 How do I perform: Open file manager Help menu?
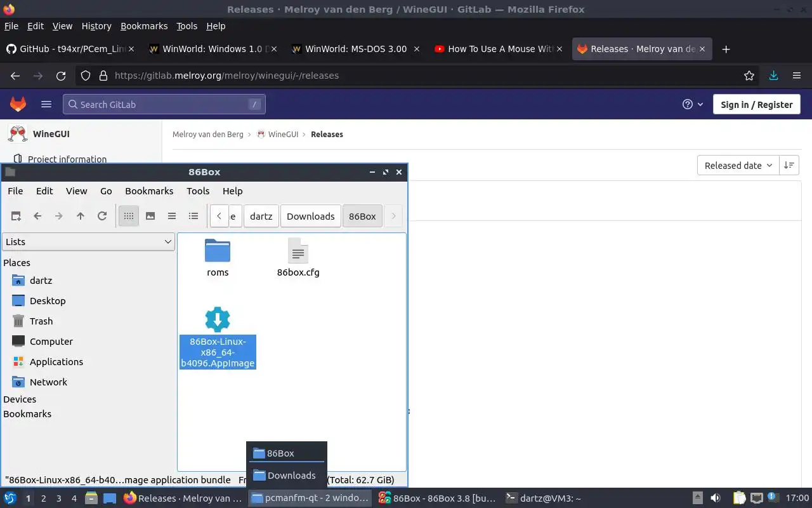232,190
